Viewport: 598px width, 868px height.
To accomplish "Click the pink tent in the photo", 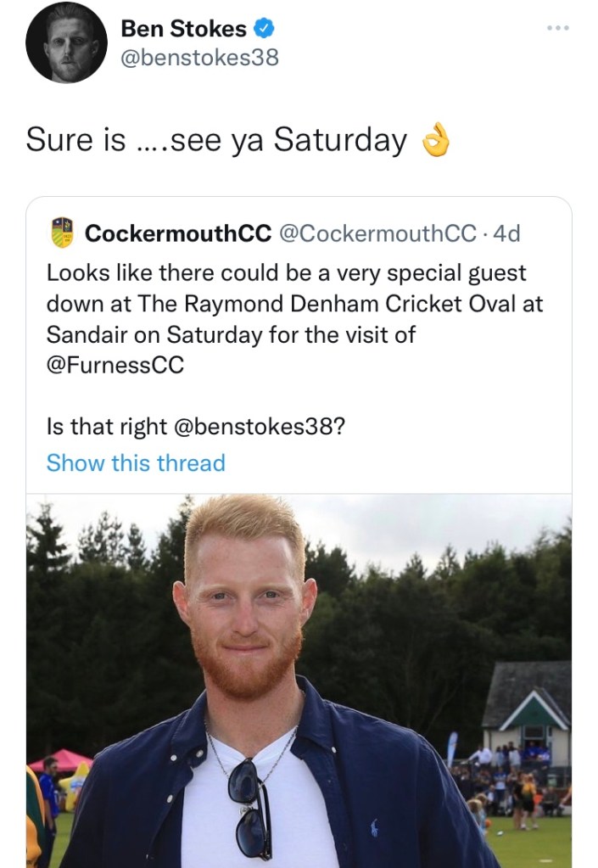I will click(x=59, y=760).
